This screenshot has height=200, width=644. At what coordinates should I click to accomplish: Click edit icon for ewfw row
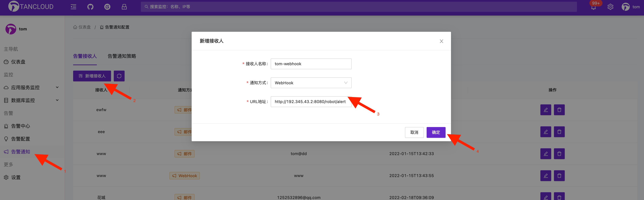pyautogui.click(x=545, y=110)
